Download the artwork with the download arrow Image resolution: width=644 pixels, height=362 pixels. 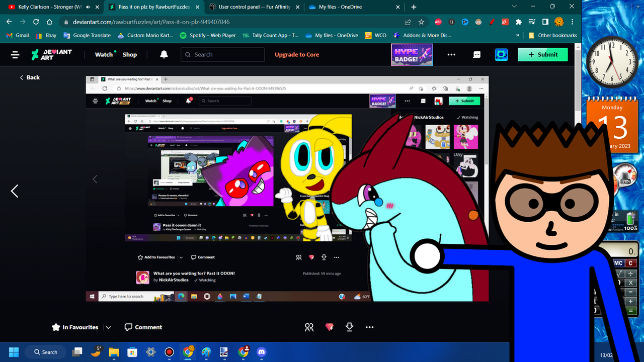point(350,327)
